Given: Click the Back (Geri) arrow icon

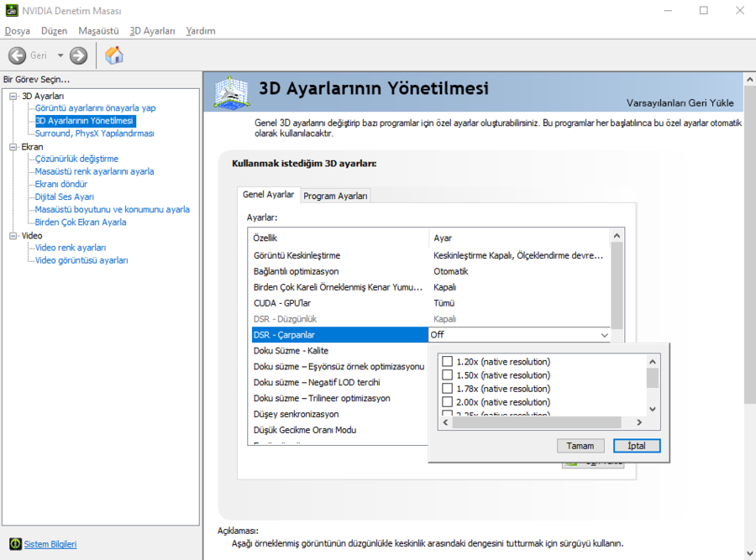Looking at the screenshot, I should point(17,55).
